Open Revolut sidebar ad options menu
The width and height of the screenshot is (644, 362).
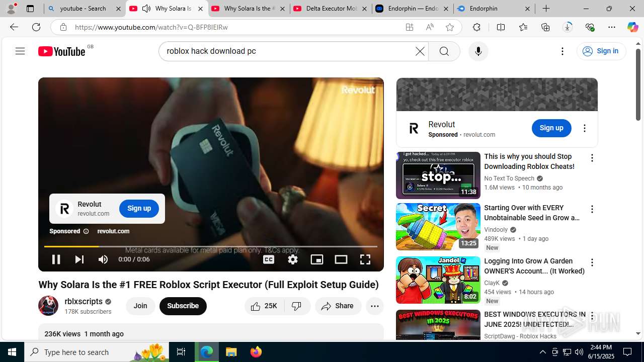tap(585, 128)
